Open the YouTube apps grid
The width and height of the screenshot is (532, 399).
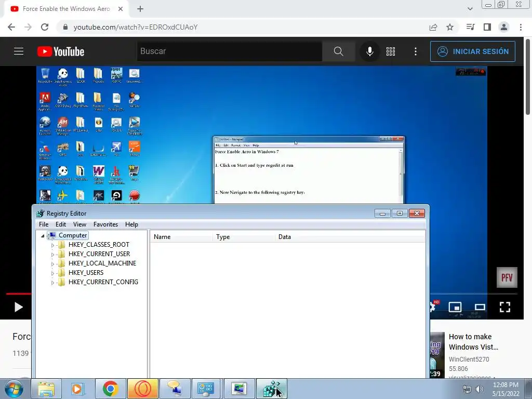point(391,51)
